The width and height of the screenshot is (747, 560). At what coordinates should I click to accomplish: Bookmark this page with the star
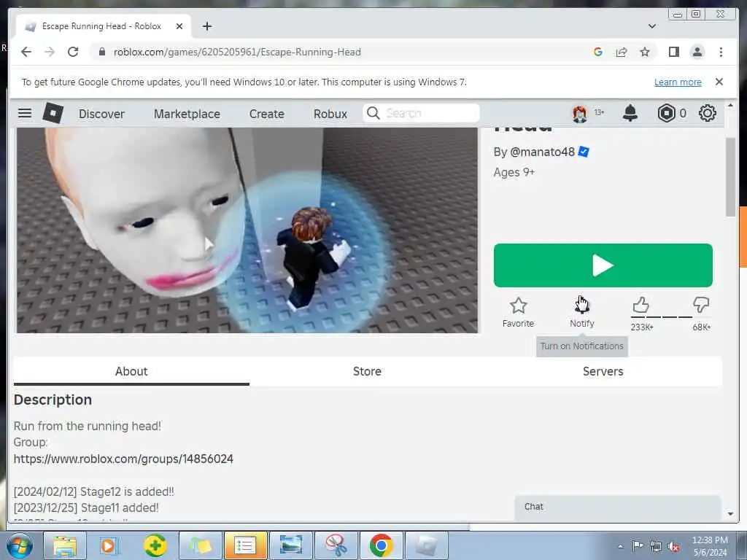pos(645,52)
